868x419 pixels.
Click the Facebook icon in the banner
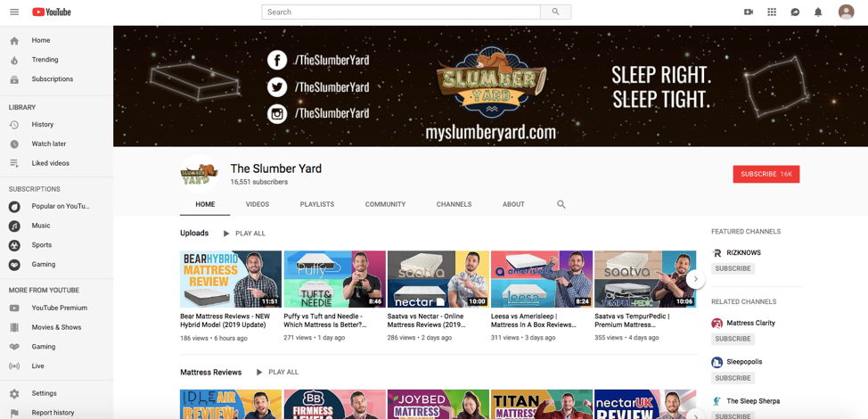click(x=277, y=60)
